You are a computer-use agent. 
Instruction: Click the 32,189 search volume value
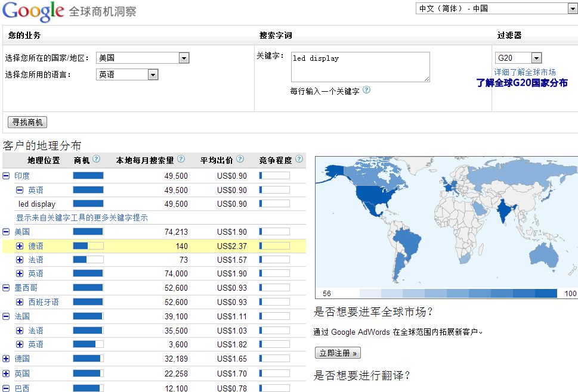(x=176, y=359)
